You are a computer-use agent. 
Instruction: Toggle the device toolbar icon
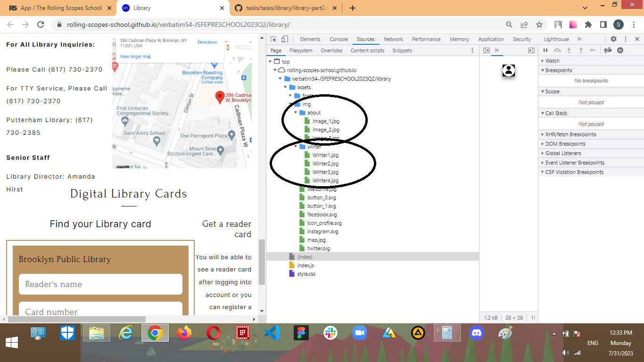tap(285, 39)
